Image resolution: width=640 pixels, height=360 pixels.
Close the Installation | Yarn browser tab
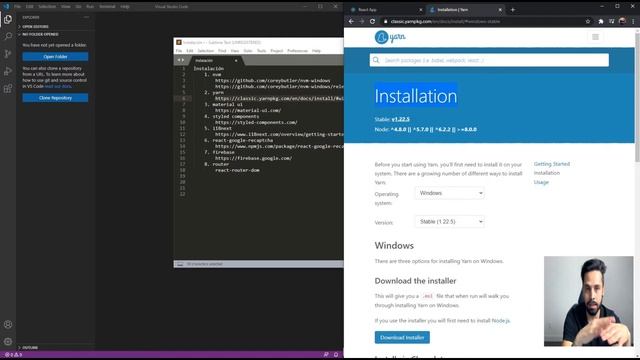point(500,10)
